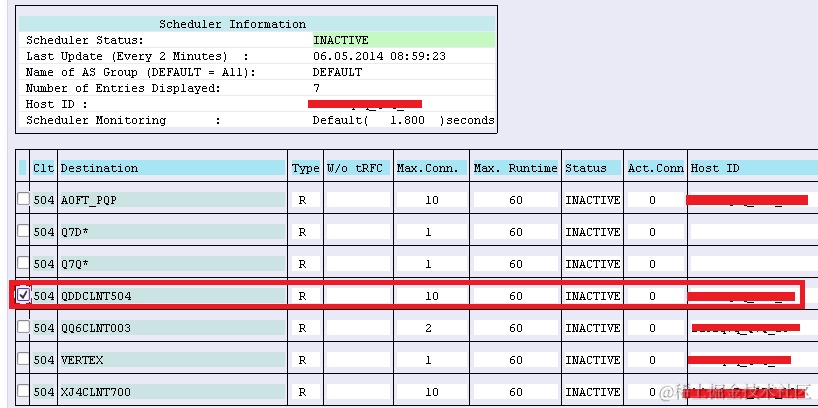Viewport: 818px width, 408px height.
Task: Select the XJ4CLNT700 destination cell
Action: click(172, 392)
